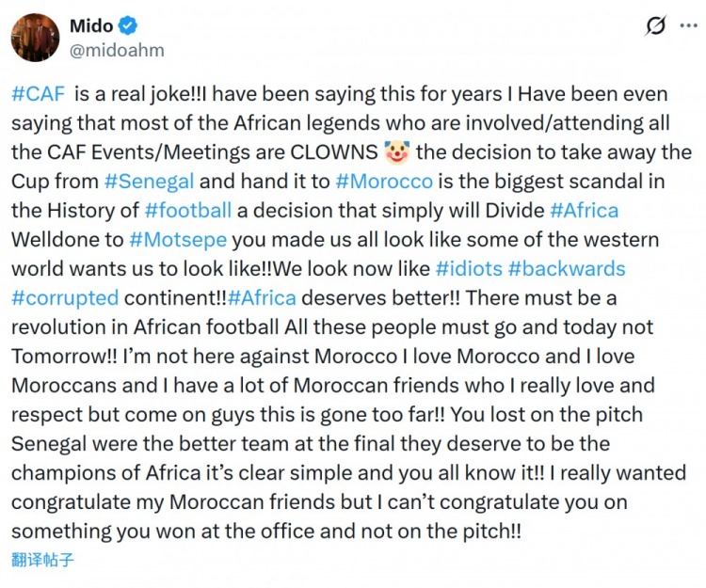Open the #idiots hashtag
The width and height of the screenshot is (706, 588).
coord(468,268)
